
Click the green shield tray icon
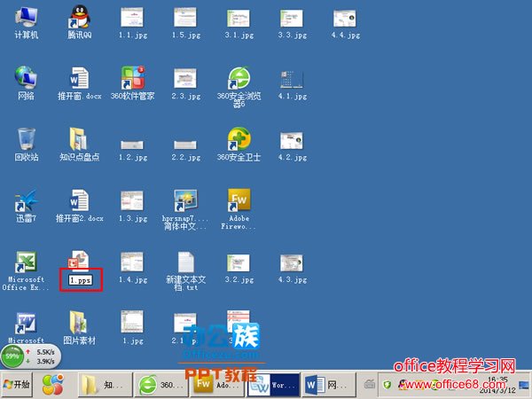point(387,385)
